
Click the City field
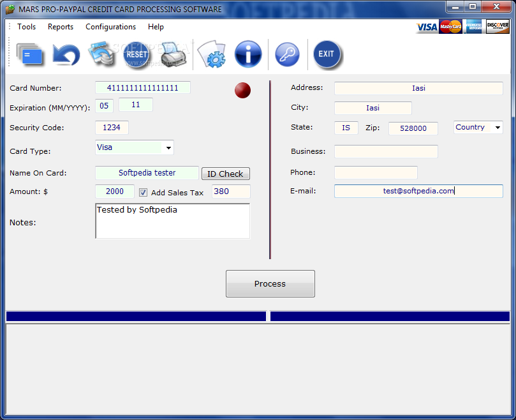[x=373, y=108]
